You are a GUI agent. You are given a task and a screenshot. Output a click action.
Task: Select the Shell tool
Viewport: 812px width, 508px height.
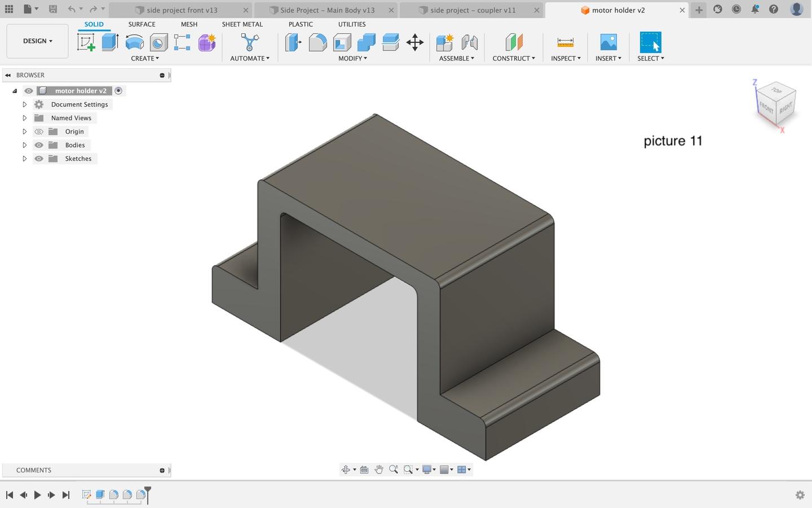[342, 42]
